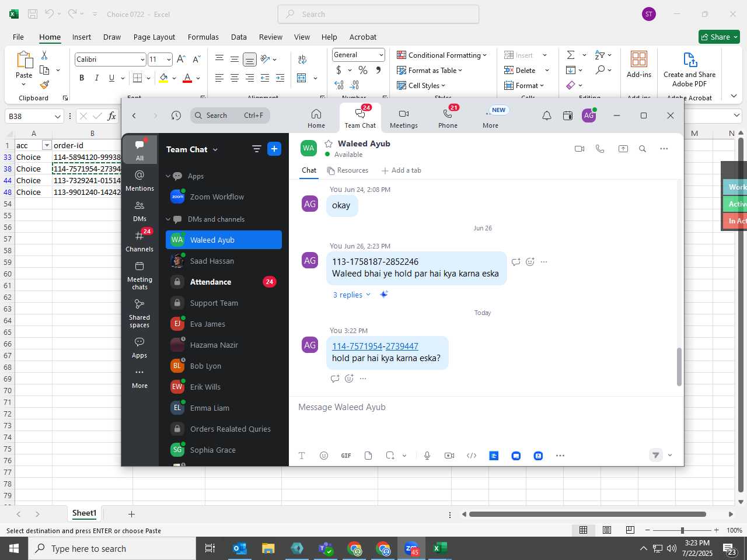
Task: Expand Cell Styles dropdown
Action: point(421,85)
